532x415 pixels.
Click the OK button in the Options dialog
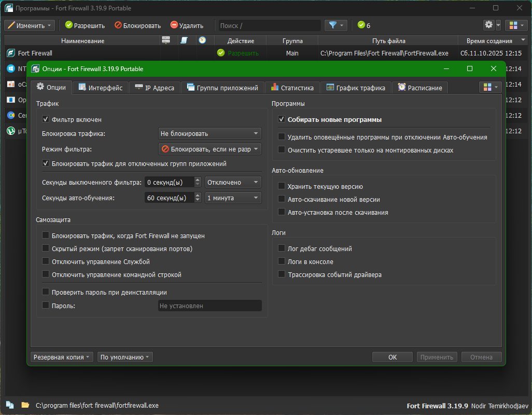coord(393,357)
